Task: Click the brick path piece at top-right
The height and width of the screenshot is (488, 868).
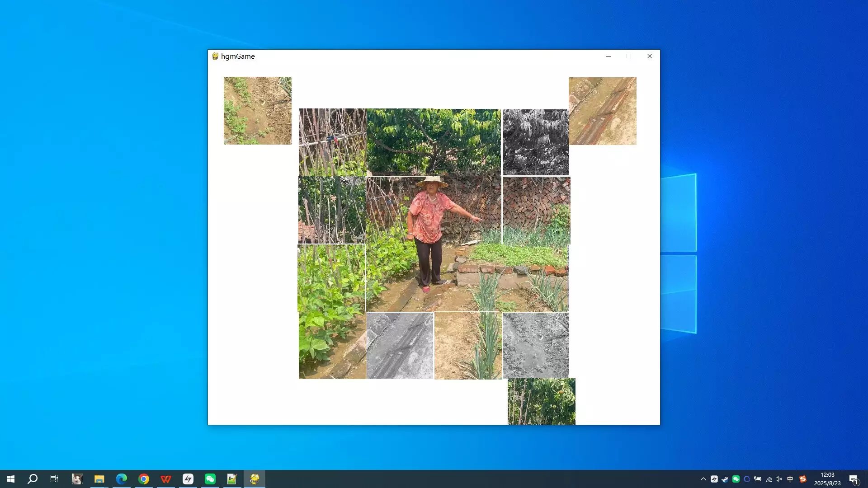Action: click(x=602, y=111)
